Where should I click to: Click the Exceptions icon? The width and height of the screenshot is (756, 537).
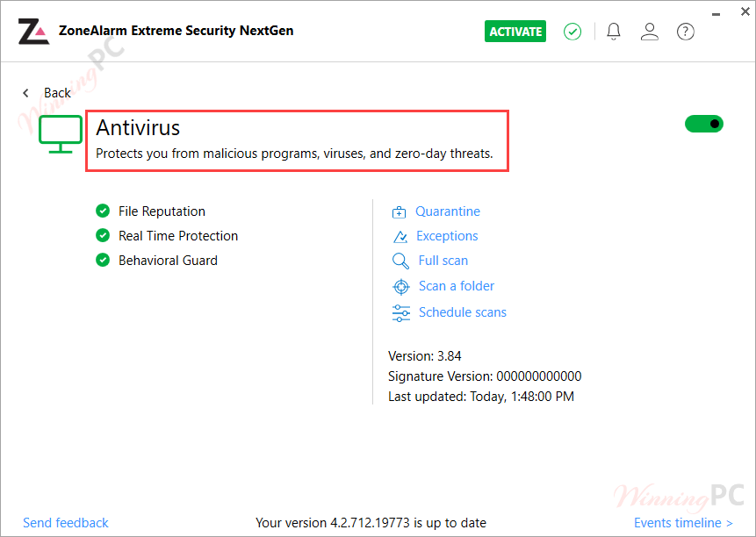400,237
